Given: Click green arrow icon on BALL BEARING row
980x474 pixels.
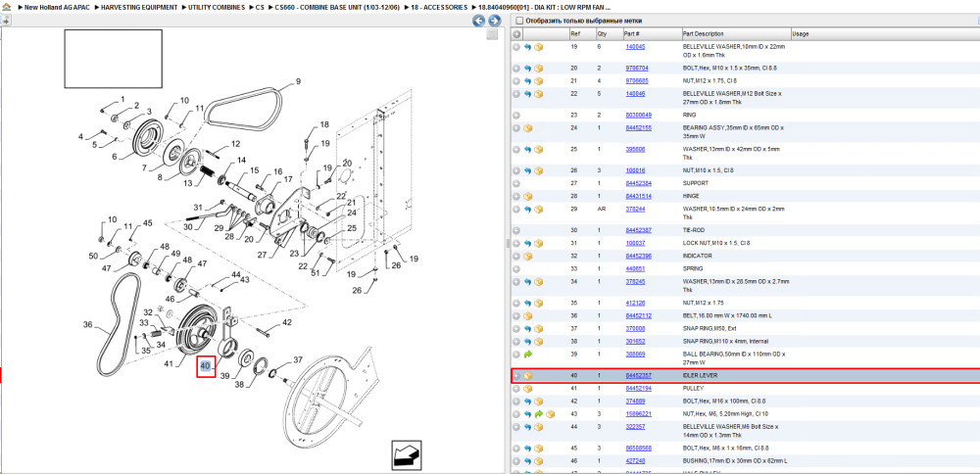Looking at the screenshot, I should 527,355.
